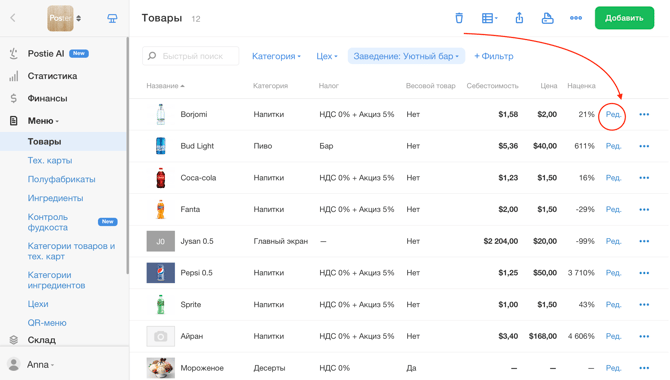Click the Быстрый поиск search field

(191, 56)
